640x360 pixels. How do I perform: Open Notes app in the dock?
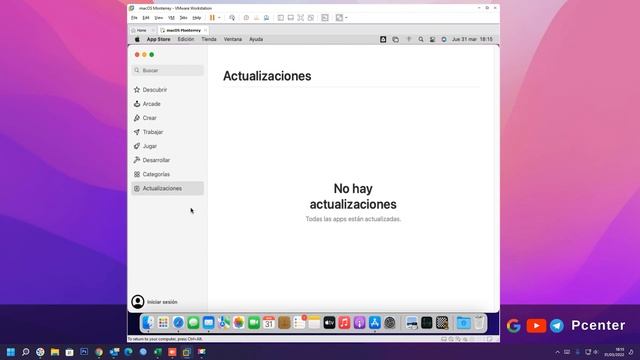[314, 323]
